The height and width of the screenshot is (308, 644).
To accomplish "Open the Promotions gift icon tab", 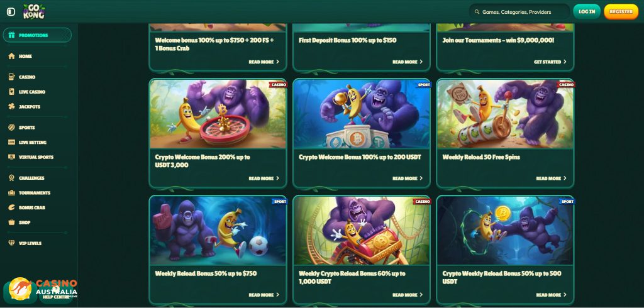I will [x=11, y=35].
